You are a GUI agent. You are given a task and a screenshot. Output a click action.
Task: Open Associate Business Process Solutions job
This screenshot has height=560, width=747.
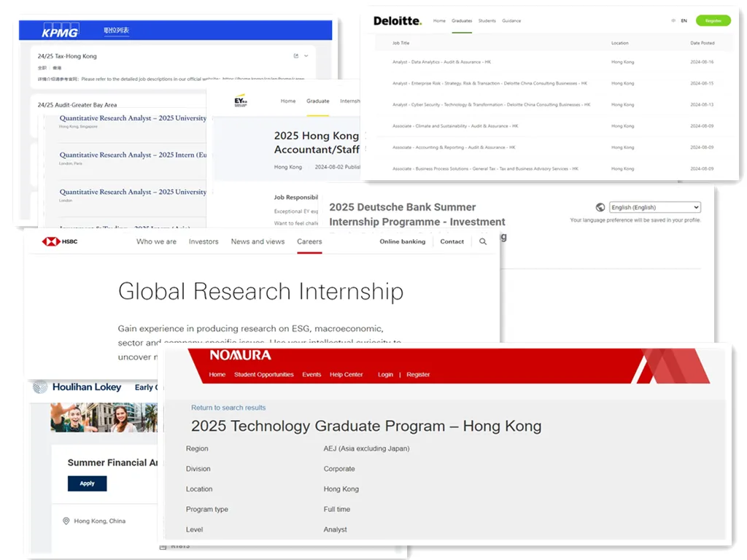click(x=485, y=168)
